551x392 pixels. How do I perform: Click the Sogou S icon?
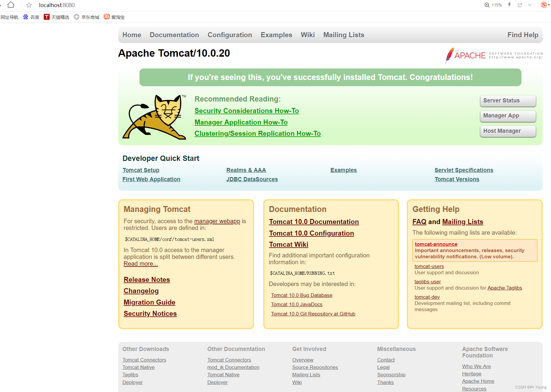click(x=544, y=5)
